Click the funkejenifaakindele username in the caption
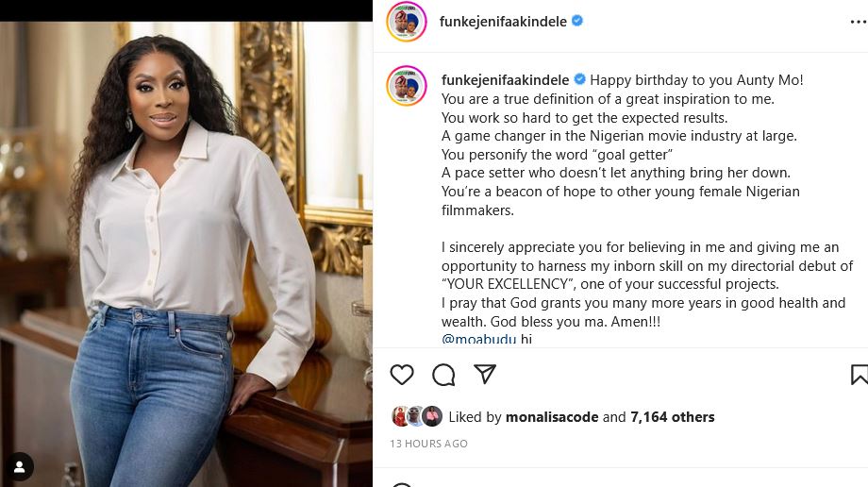 [506, 80]
